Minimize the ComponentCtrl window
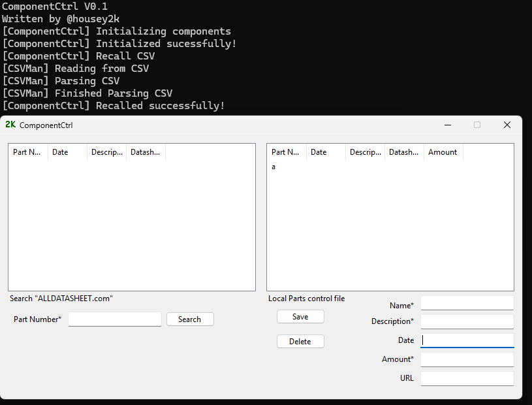This screenshot has width=532, height=405. pos(447,125)
